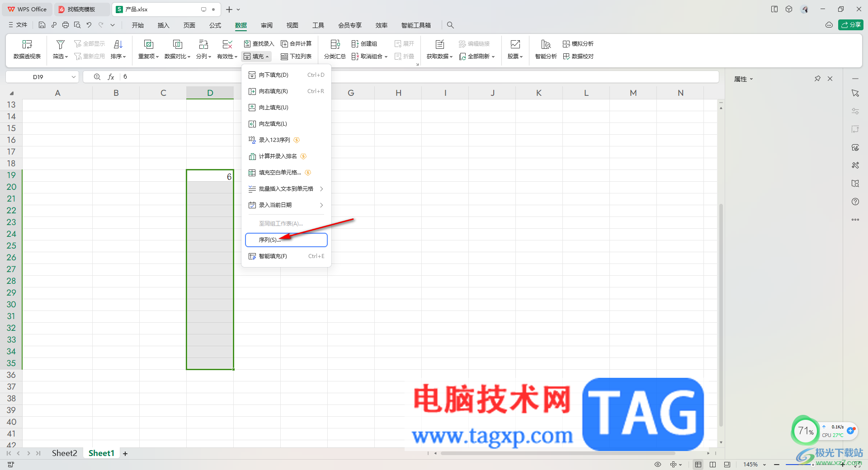Viewport: 868px width, 470px height.
Task: Click the zoom magnifier icon in formula bar
Action: coord(97,77)
